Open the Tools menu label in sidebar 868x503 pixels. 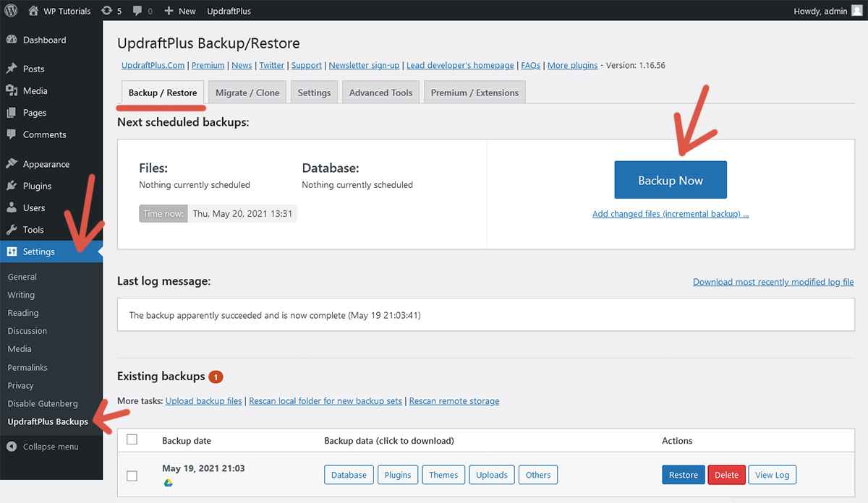[33, 229]
